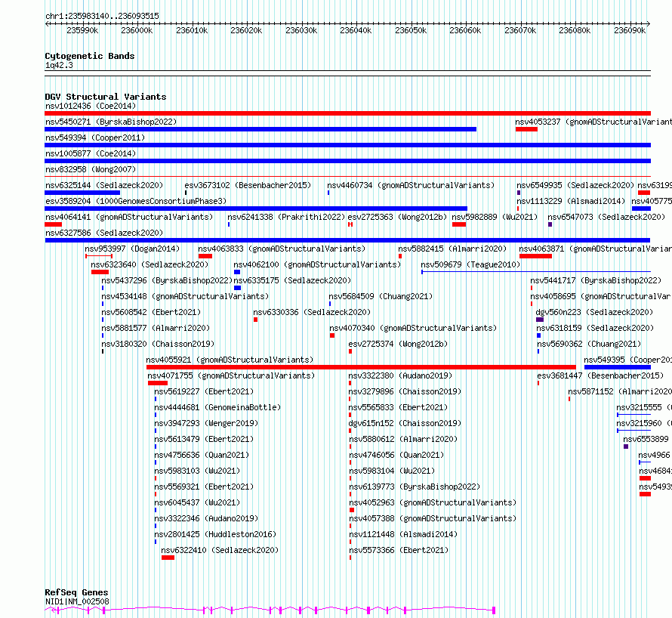Viewport: 672px width, 618px height.
Task: Open the nsv5441717 (ByrskaBishop2022) label
Action: pos(596,280)
